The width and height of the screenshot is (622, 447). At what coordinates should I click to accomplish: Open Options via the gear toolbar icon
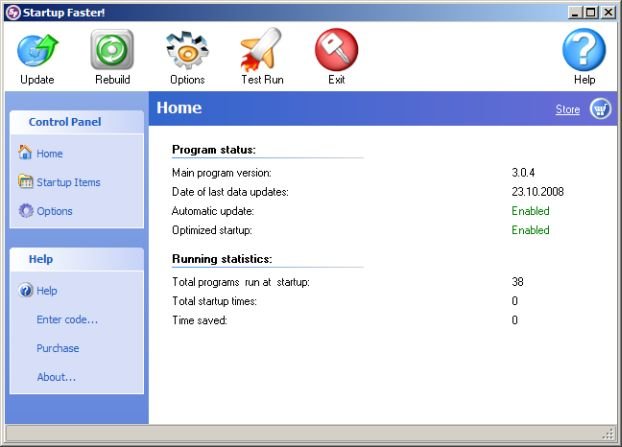187,50
